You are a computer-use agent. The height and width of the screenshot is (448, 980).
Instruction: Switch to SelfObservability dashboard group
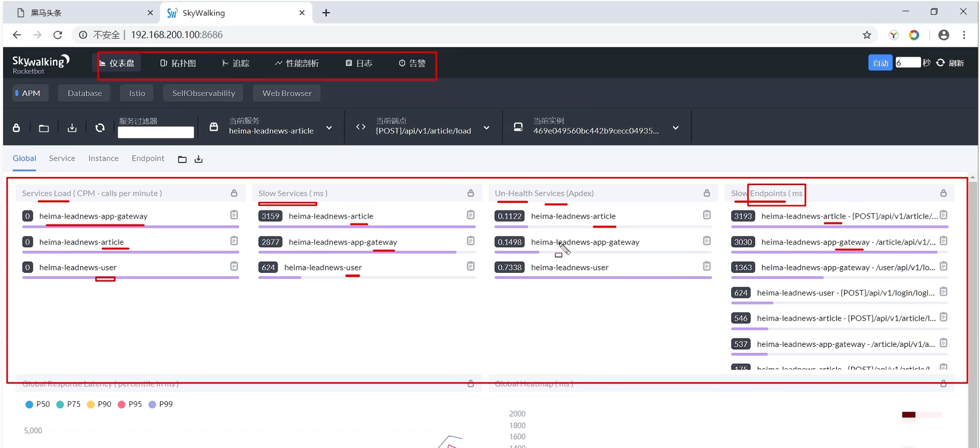point(203,93)
